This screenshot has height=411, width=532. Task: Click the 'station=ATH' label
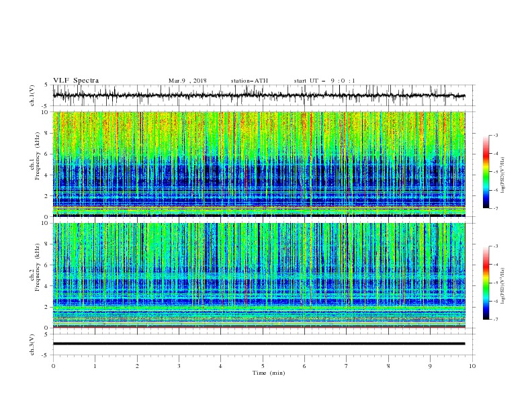(249, 81)
